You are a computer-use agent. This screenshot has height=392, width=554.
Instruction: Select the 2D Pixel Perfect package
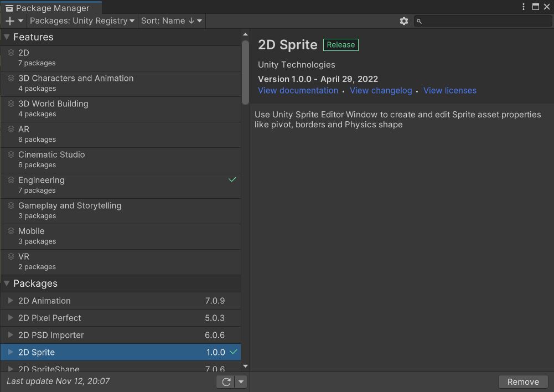(x=121, y=318)
